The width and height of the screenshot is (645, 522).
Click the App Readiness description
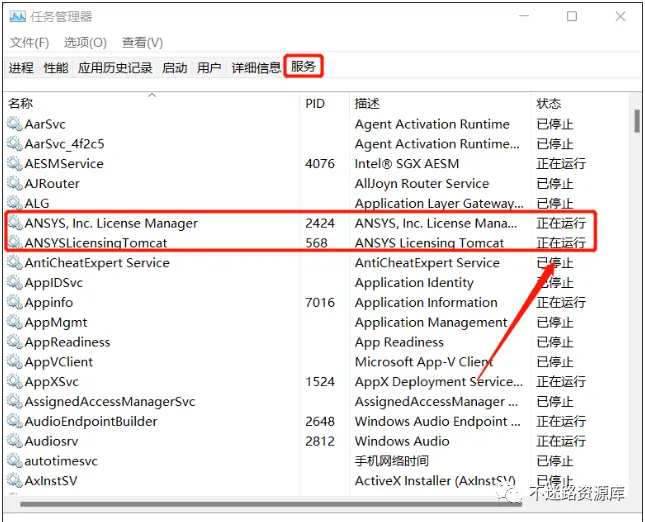[x=399, y=342]
